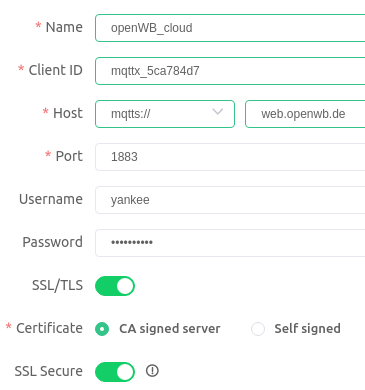Click the SSL Secure label text
The width and height of the screenshot is (365, 390).
coord(49,371)
